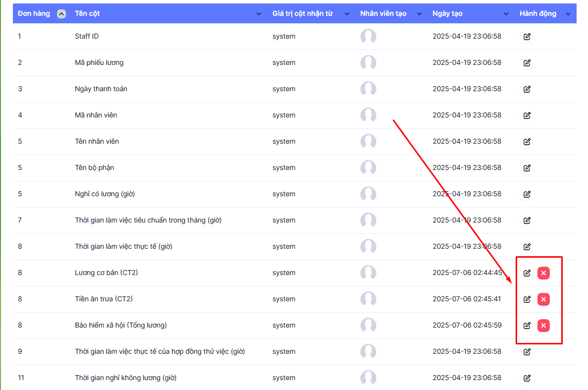Toggle sort on Đơn hàng column
The width and height of the screenshot is (588, 390).
(x=61, y=14)
